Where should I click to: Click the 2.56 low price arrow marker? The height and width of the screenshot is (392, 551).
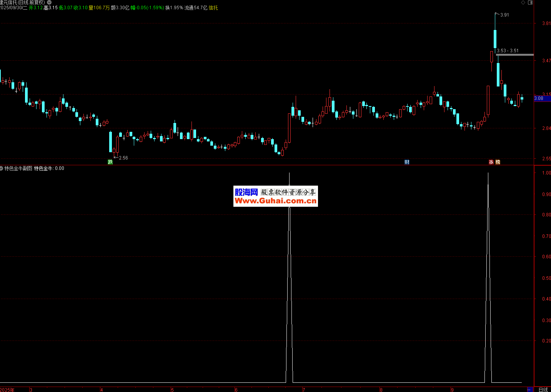click(123, 158)
